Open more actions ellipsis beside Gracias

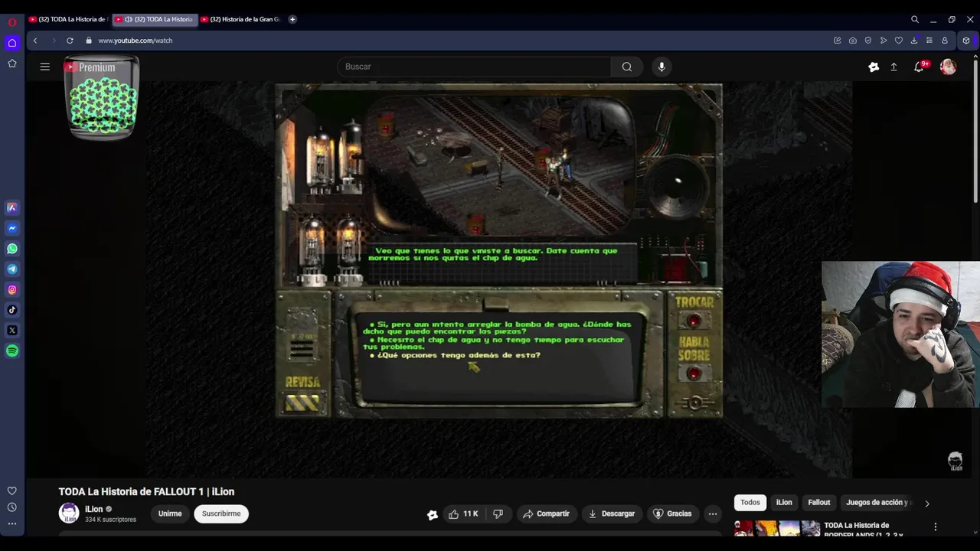click(x=713, y=514)
